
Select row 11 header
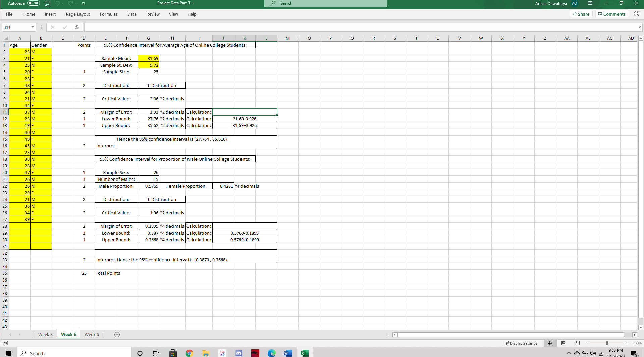pyautogui.click(x=5, y=112)
